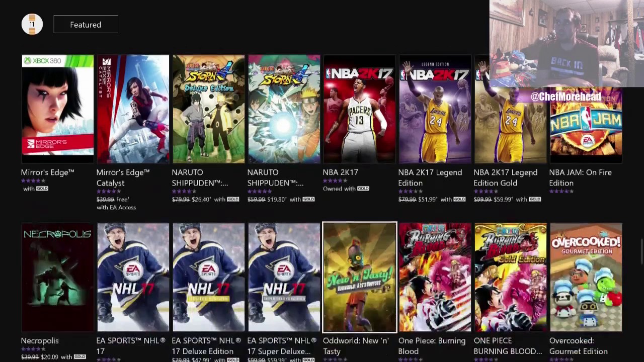Open Mirror's Edge Xbox 360 cover art

58,109
